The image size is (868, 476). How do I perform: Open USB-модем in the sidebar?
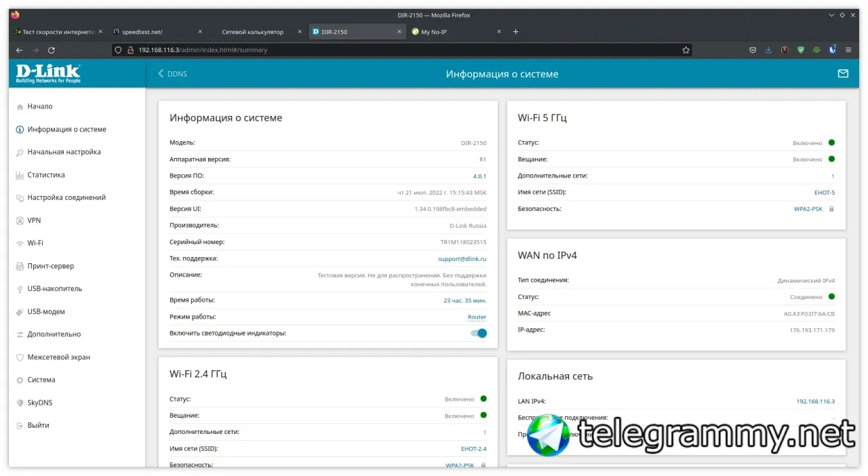pyautogui.click(x=46, y=311)
